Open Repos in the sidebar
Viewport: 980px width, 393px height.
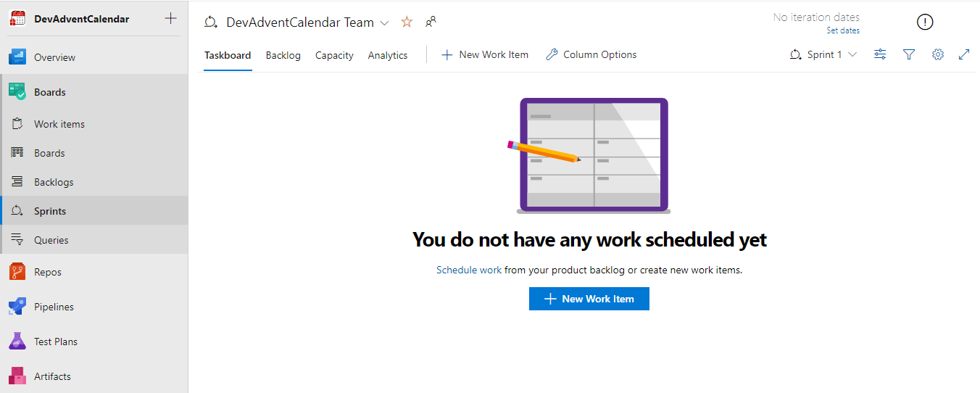tap(47, 272)
